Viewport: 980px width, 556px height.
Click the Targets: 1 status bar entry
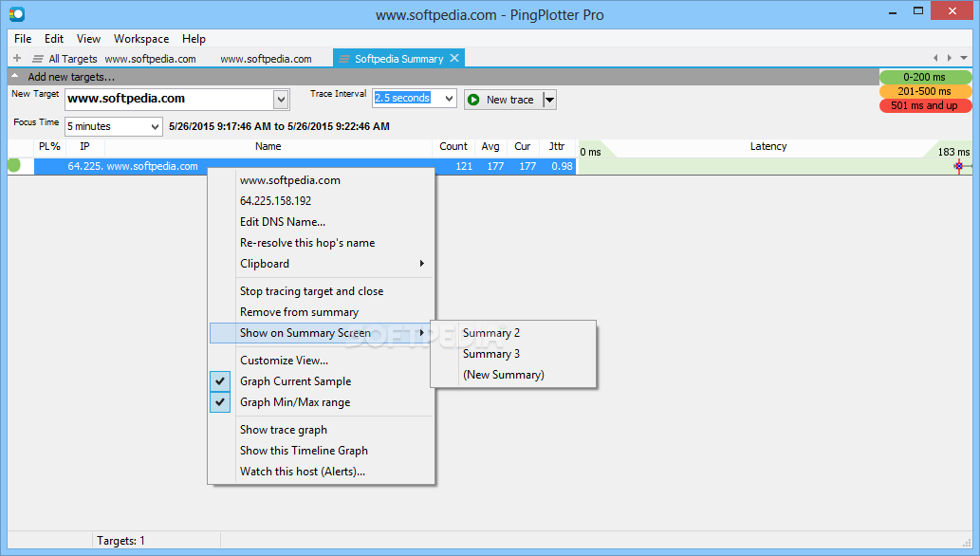(x=120, y=541)
